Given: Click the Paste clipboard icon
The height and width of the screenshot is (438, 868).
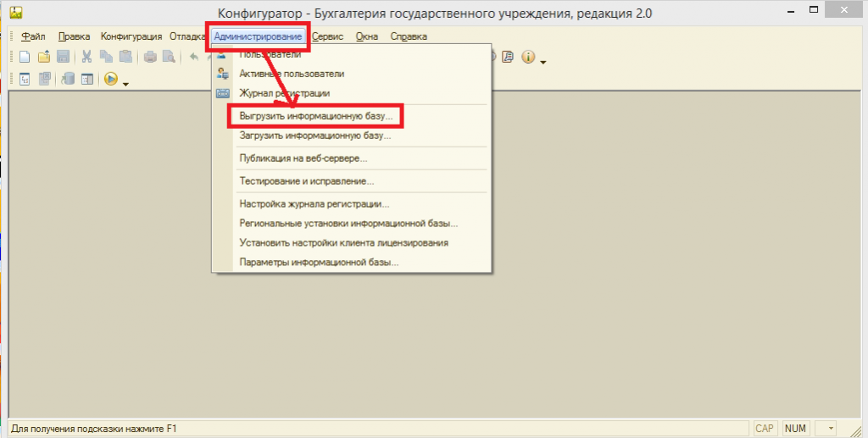Looking at the screenshot, I should 126,58.
